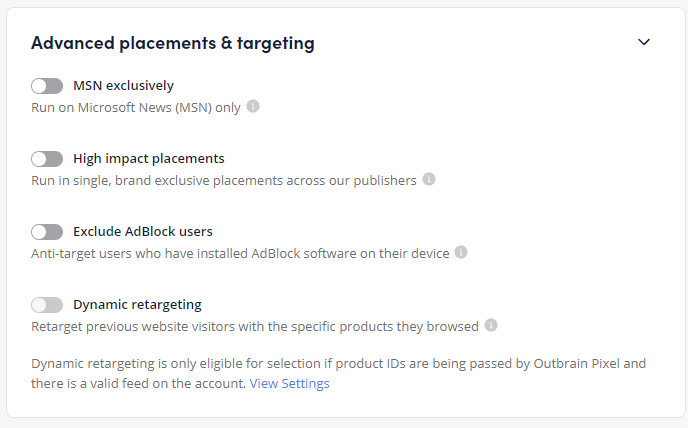Open the View Settings link
The height and width of the screenshot is (428, 688).
[290, 384]
